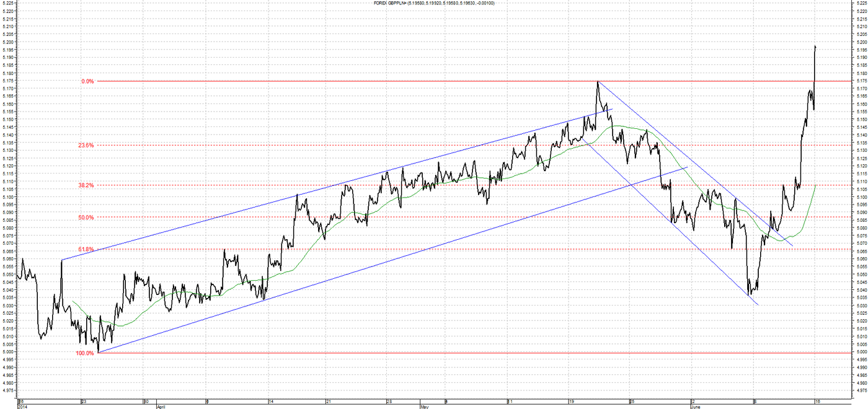Click the 5.175 tick on the right price axis

pyautogui.click(x=859, y=81)
